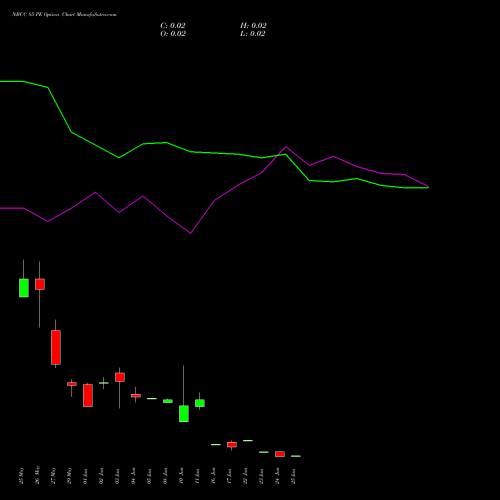Viewport: 500px width, 500px height.
Task: Select the green candlestick for 11 Jun
Action: pos(200,403)
